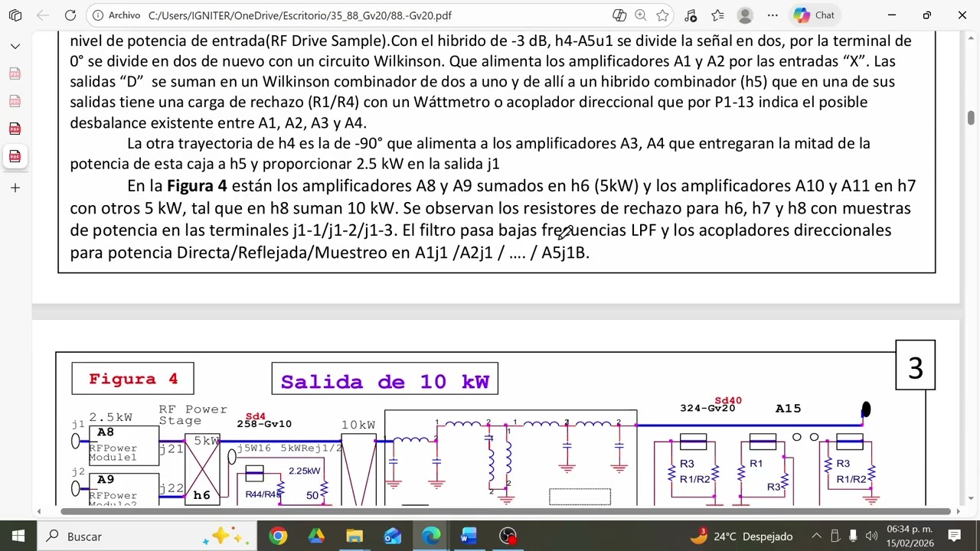Open Microsoft Edge taskbar icon
This screenshot has height=551, width=980.
coord(431,536)
